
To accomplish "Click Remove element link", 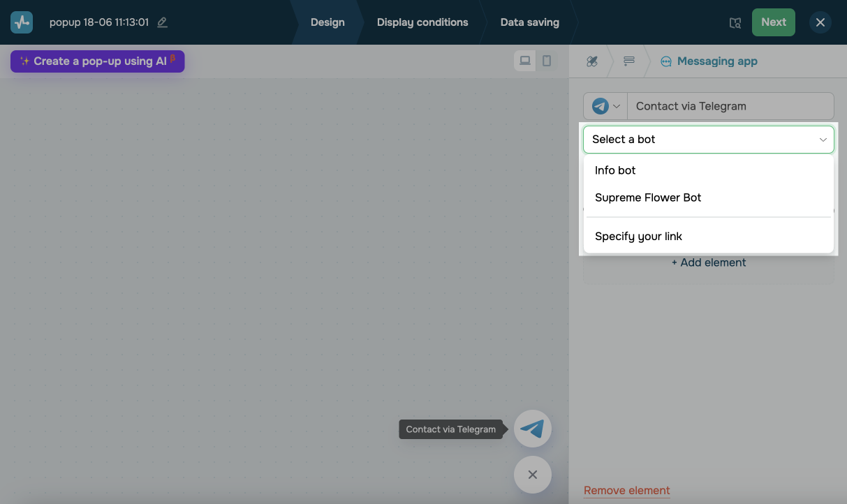I will pos(627,490).
